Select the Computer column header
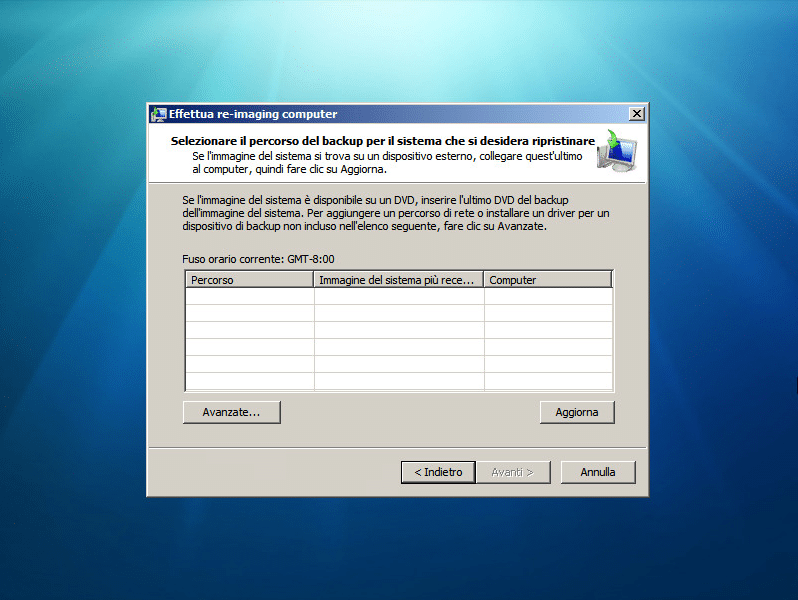 click(x=547, y=280)
